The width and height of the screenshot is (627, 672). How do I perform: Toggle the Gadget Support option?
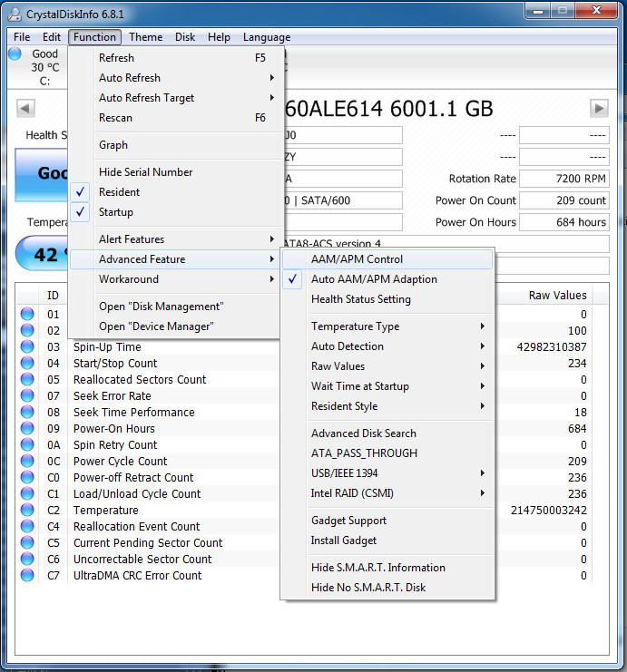387,521
